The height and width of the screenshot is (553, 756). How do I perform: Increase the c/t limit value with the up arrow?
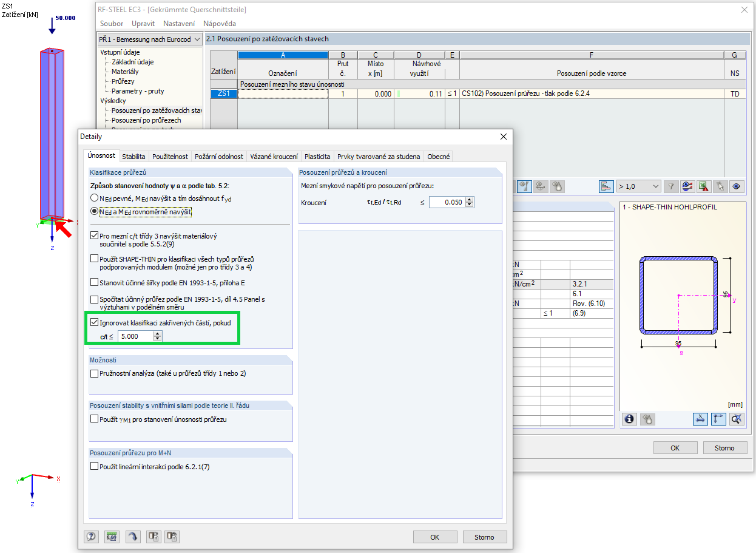coord(158,333)
